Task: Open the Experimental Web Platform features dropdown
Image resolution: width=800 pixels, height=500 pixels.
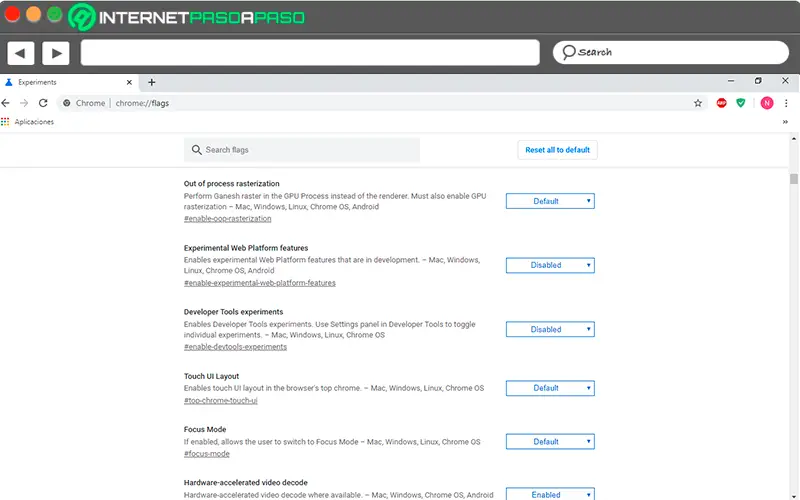Action: [550, 265]
